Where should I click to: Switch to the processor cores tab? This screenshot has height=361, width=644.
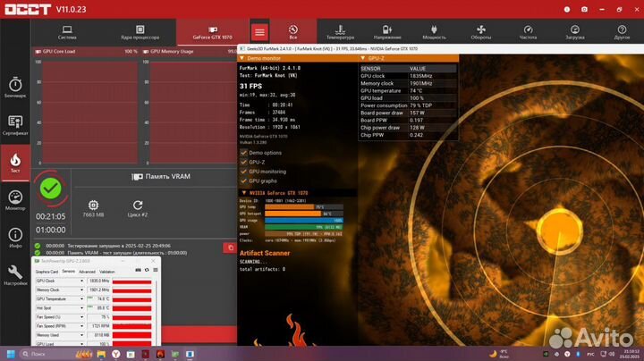click(x=140, y=32)
